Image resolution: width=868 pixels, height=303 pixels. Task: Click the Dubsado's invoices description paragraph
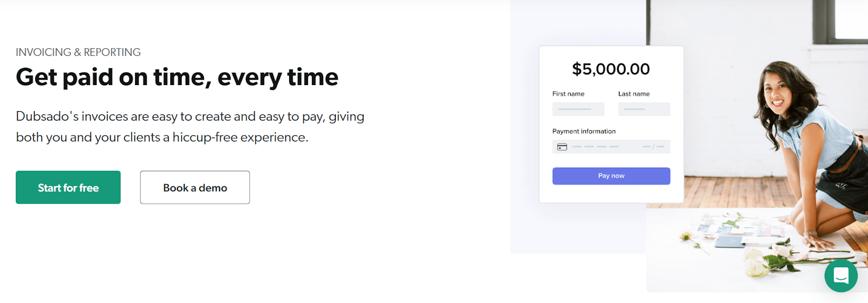pos(190,127)
